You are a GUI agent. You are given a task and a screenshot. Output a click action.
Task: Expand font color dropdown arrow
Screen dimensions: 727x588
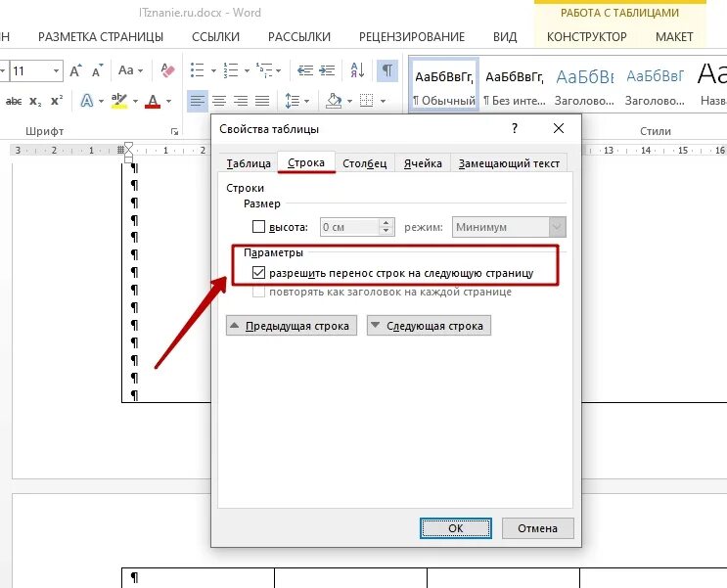(x=168, y=101)
